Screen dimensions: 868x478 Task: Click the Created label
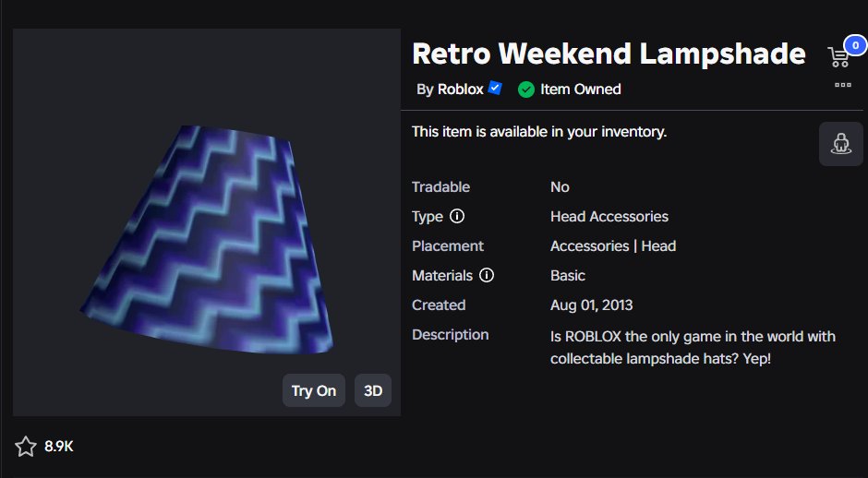(x=439, y=305)
